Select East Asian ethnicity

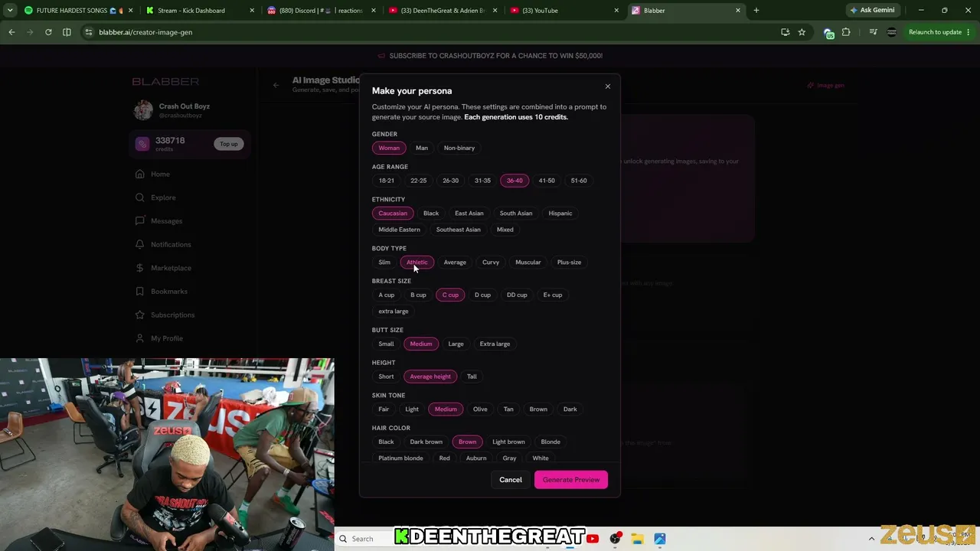point(469,214)
